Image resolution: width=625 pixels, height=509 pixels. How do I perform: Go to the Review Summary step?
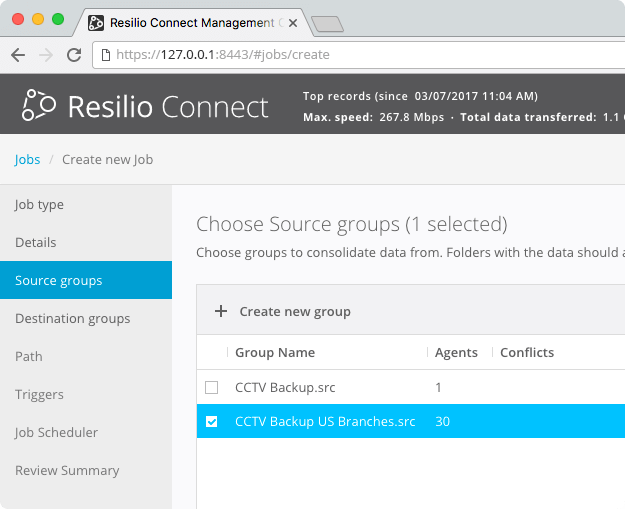tap(86, 470)
